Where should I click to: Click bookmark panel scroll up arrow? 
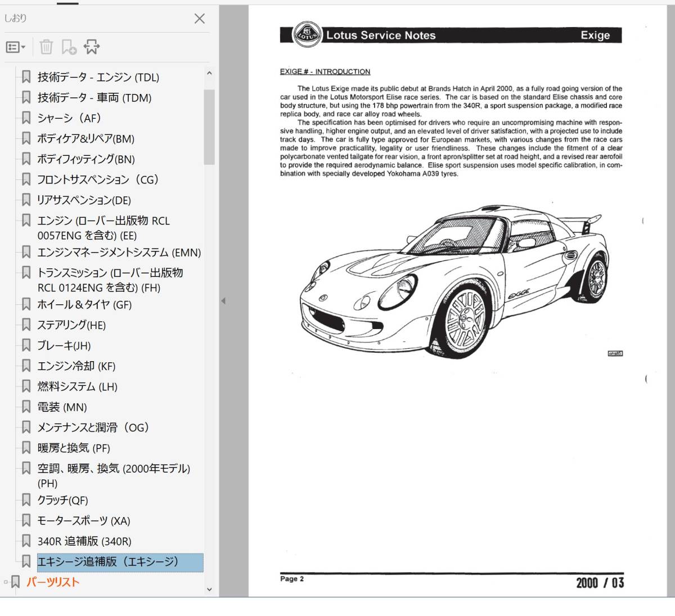tap(209, 73)
